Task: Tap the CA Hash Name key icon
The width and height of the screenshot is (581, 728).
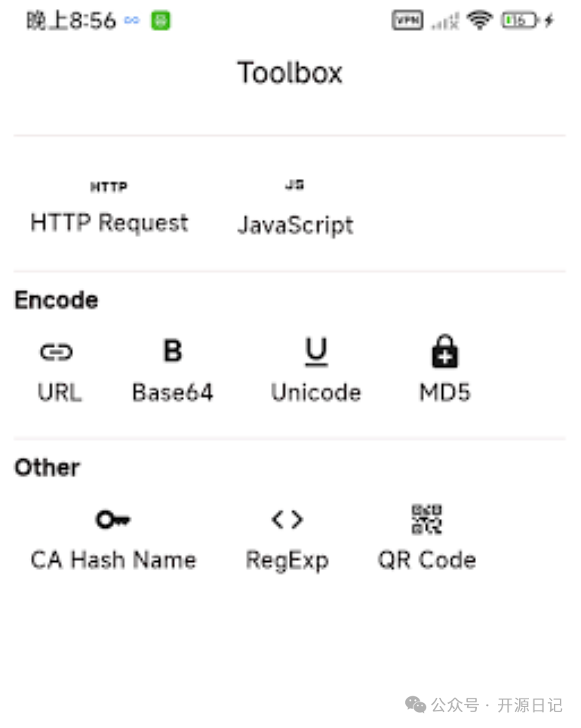Action: [x=113, y=520]
